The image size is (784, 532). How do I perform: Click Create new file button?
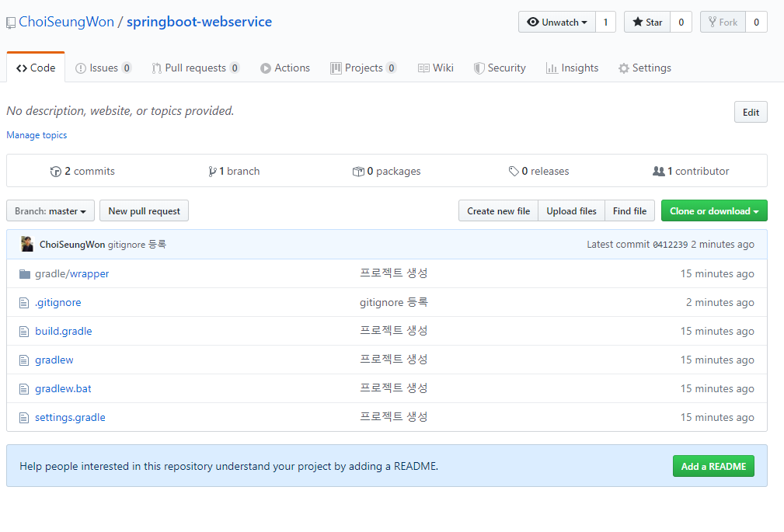499,211
